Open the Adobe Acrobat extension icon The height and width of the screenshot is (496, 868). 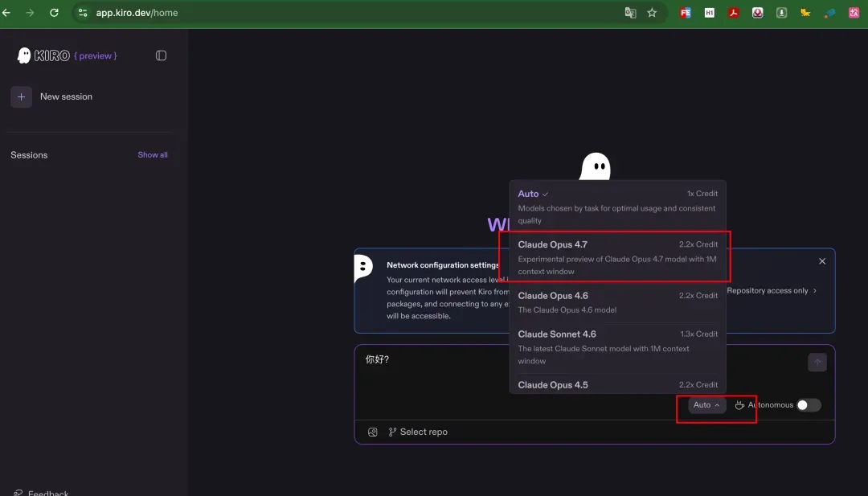[x=734, y=13]
